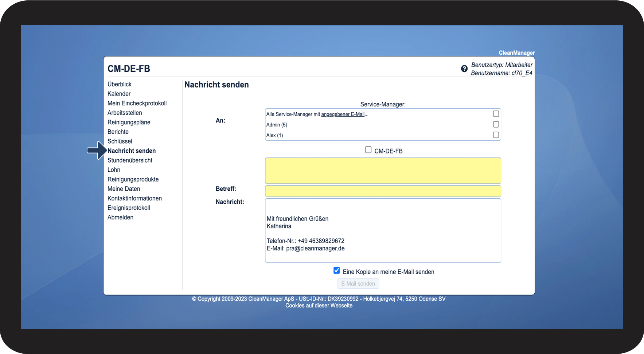Check the Alex (1) recipient checkbox

496,135
